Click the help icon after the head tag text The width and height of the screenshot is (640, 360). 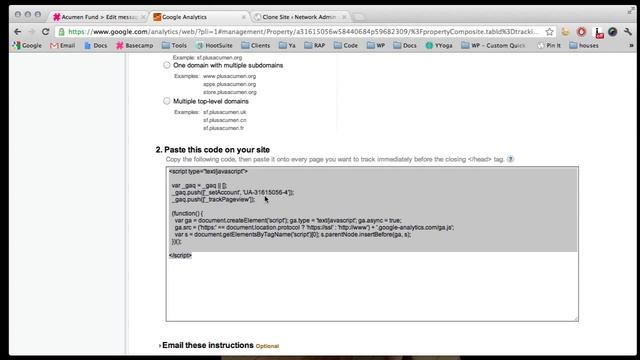pyautogui.click(x=510, y=159)
